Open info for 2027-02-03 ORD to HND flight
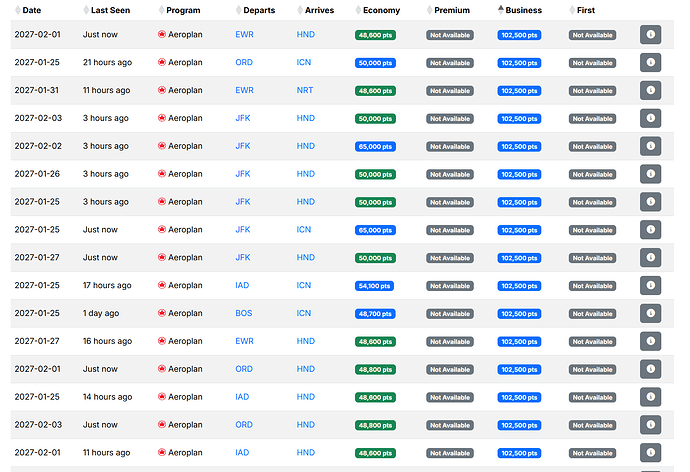The image size is (690, 472). click(x=650, y=424)
